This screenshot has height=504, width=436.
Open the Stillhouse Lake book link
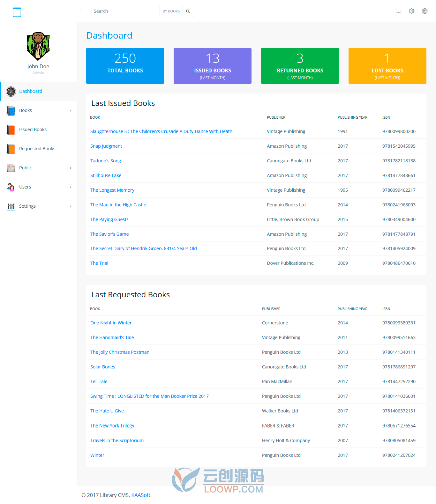tap(106, 175)
